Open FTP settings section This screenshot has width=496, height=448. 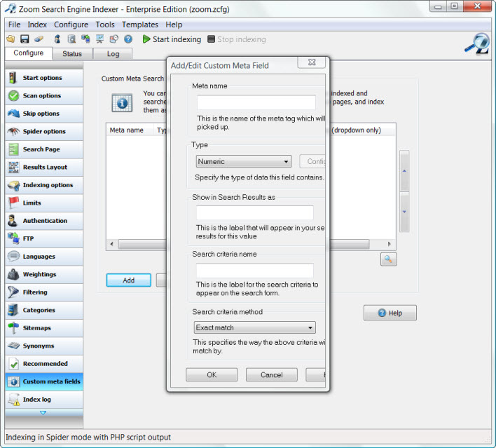(44, 238)
